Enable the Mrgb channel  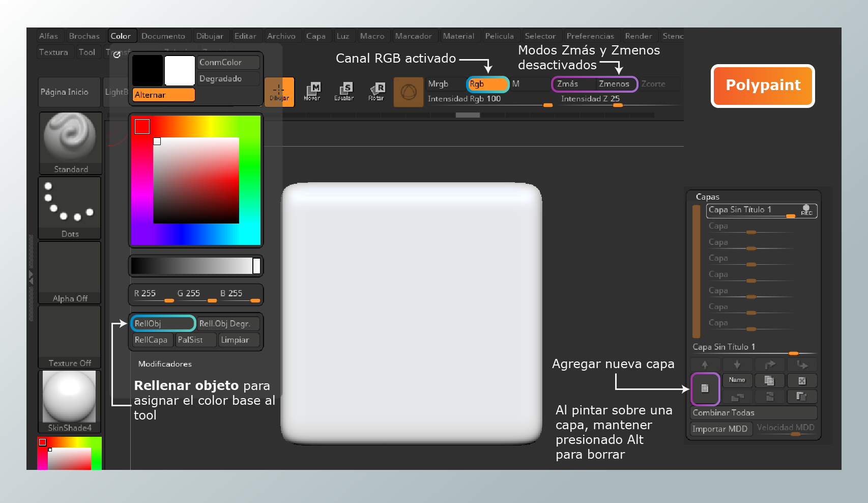[x=439, y=84]
